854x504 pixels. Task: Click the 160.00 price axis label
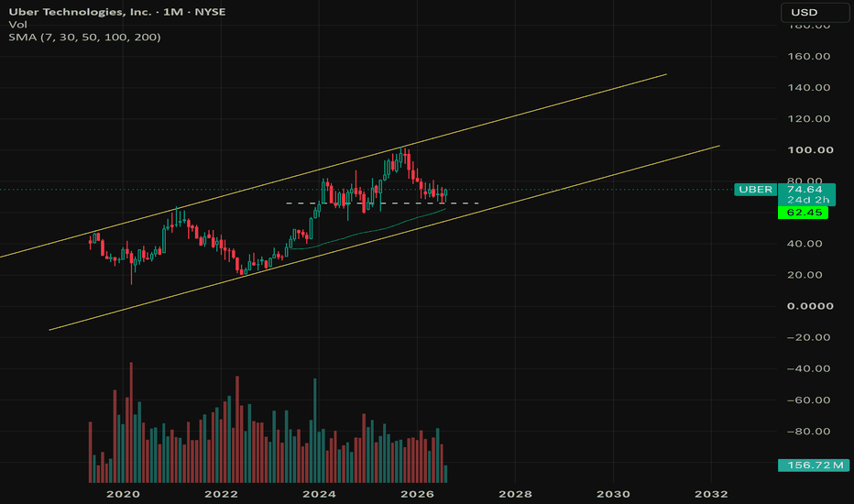pyautogui.click(x=809, y=56)
